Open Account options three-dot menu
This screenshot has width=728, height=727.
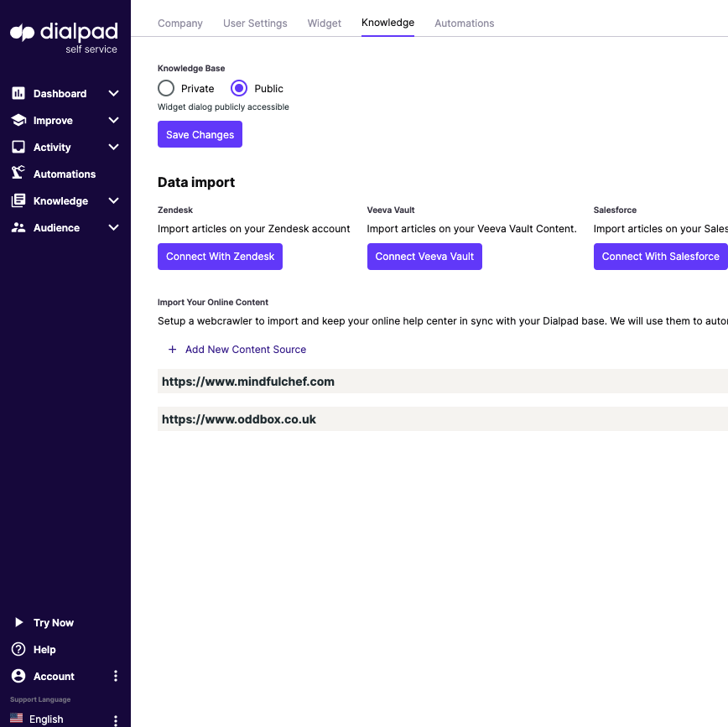(x=116, y=676)
